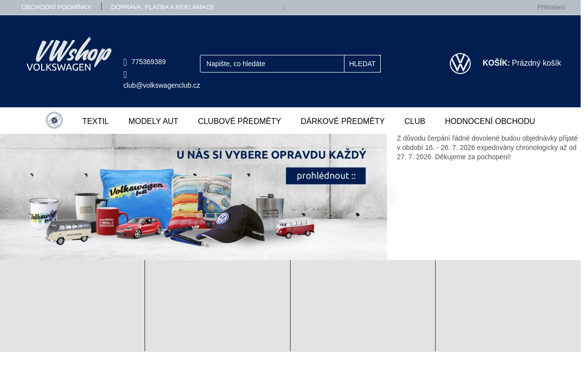588x392 pixels.
Task: Open the TEXTIL menu category
Action: [96, 121]
